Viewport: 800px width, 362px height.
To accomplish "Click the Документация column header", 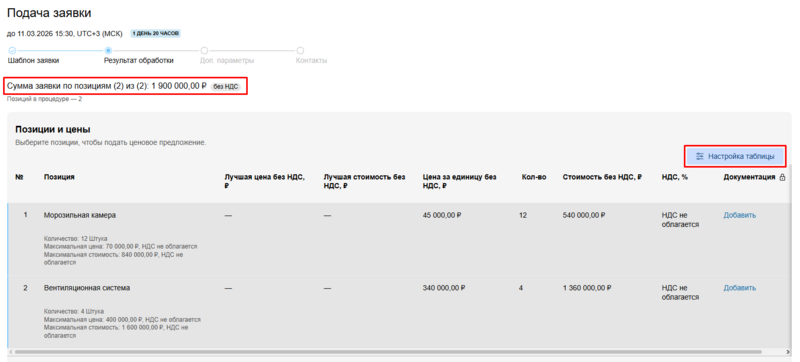I will coord(749,177).
